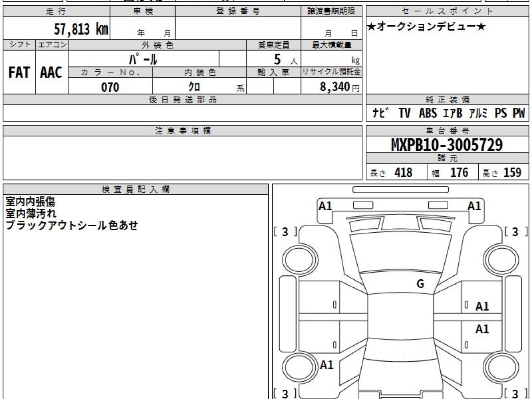Select the width value 幅 176

tap(450, 172)
